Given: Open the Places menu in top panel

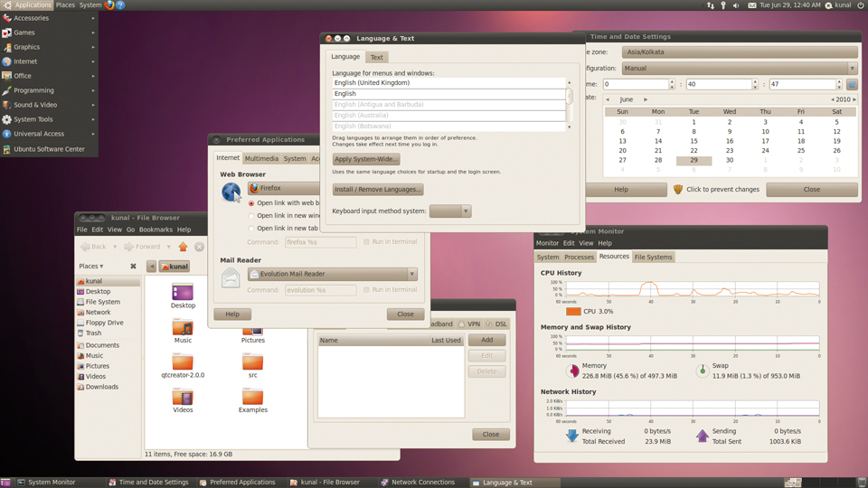Looking at the screenshot, I should click(x=65, y=5).
